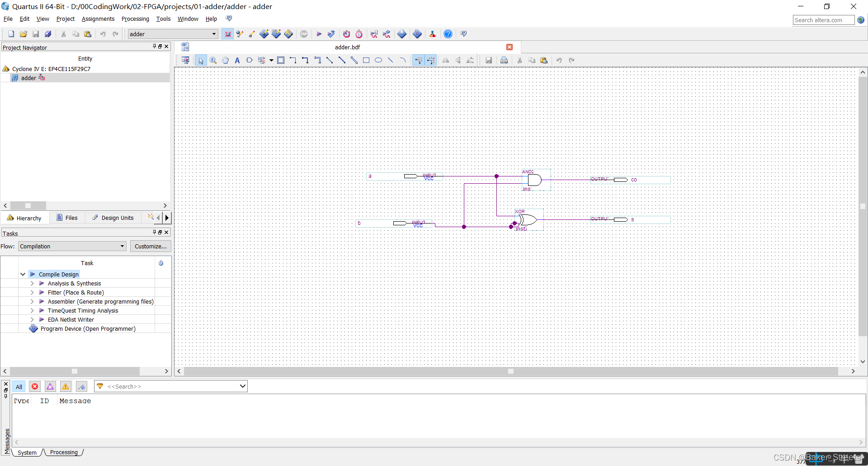
Task: Toggle error messages filter
Action: click(35, 386)
